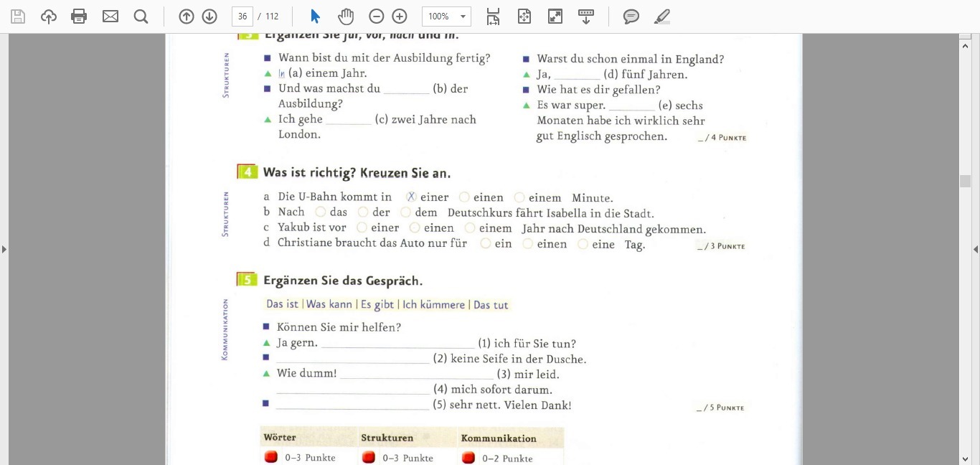This screenshot has height=465, width=980.
Task: Click the '_/ 5 Punkte' score label
Action: [720, 408]
